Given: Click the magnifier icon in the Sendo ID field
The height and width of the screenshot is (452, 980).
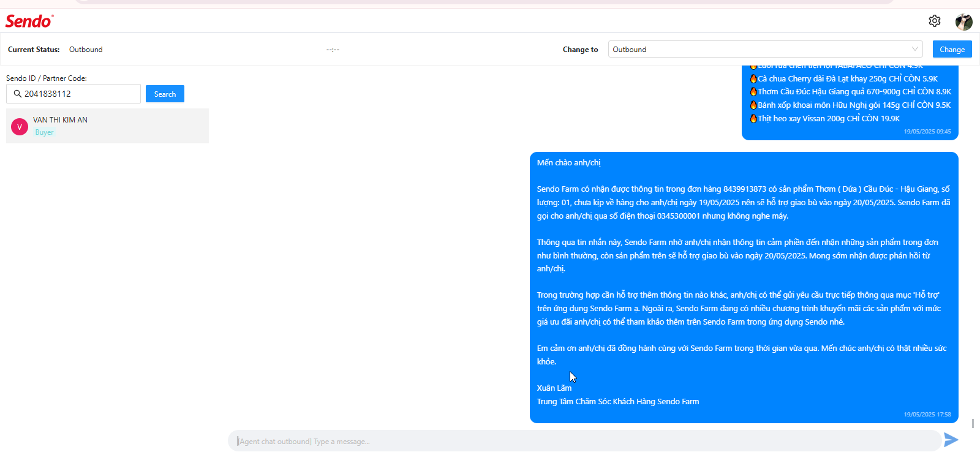Looking at the screenshot, I should pyautogui.click(x=17, y=94).
